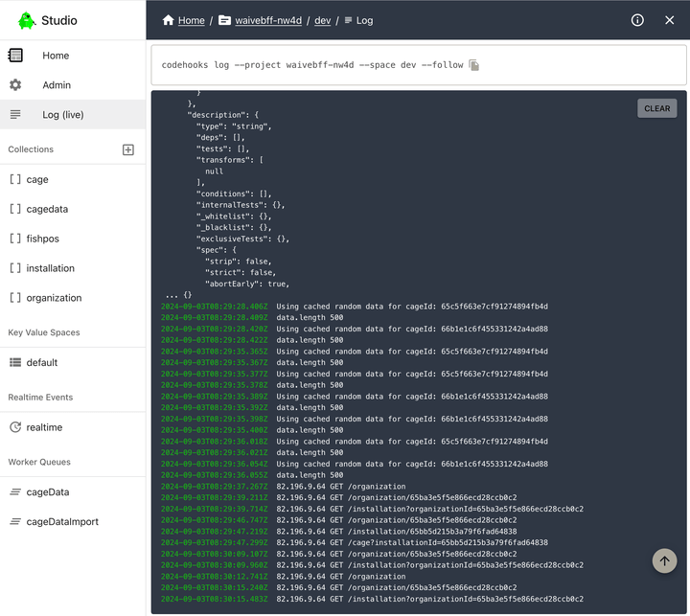Select the Log (live) lines icon
Image resolution: width=690 pixels, height=616 pixels.
15,114
